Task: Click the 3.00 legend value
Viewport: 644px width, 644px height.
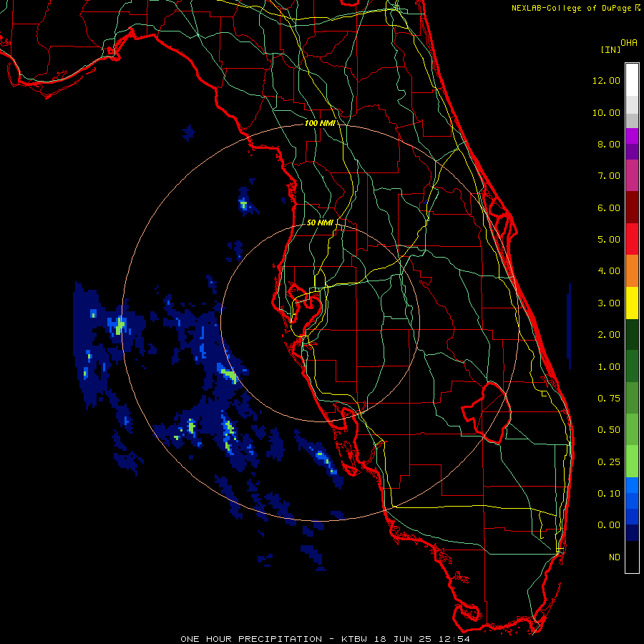Action: (x=609, y=303)
